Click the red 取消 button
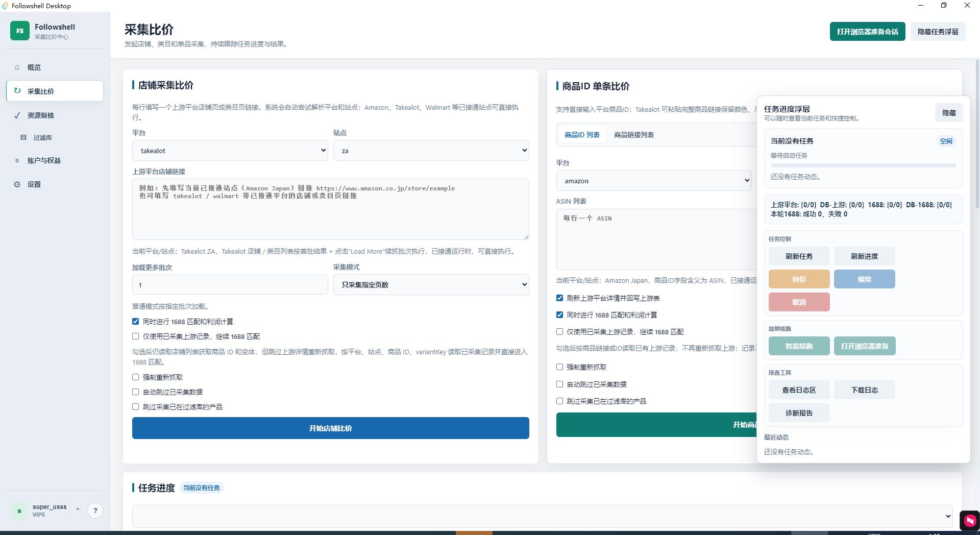The image size is (980, 535). click(x=799, y=302)
